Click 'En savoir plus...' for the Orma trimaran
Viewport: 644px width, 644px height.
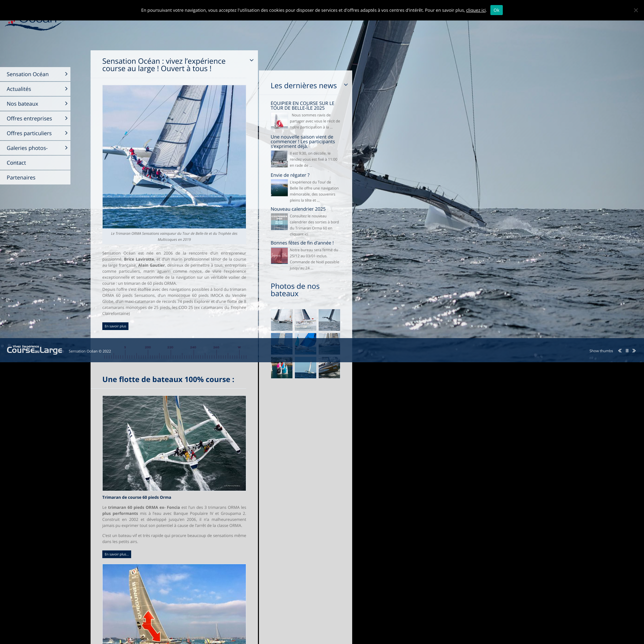tap(117, 554)
